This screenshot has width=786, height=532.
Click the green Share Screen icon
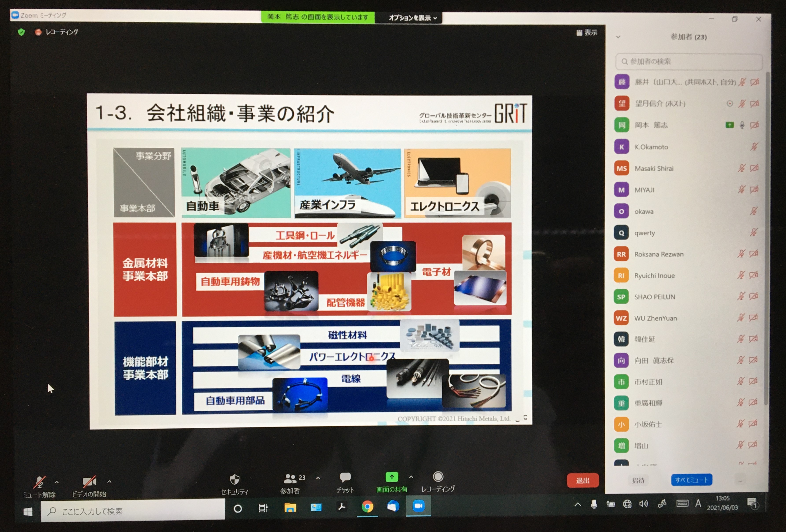click(392, 477)
